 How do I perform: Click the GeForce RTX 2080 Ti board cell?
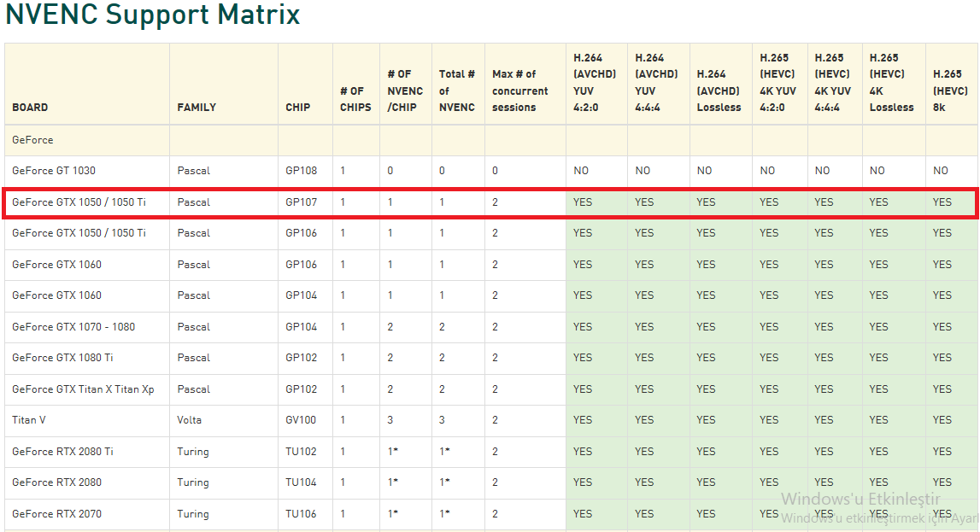(62, 452)
